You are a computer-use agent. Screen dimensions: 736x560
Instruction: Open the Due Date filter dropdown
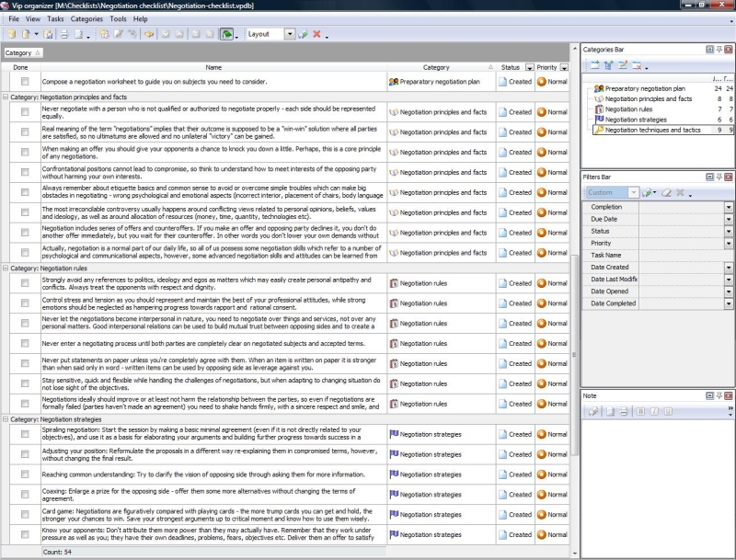click(728, 220)
